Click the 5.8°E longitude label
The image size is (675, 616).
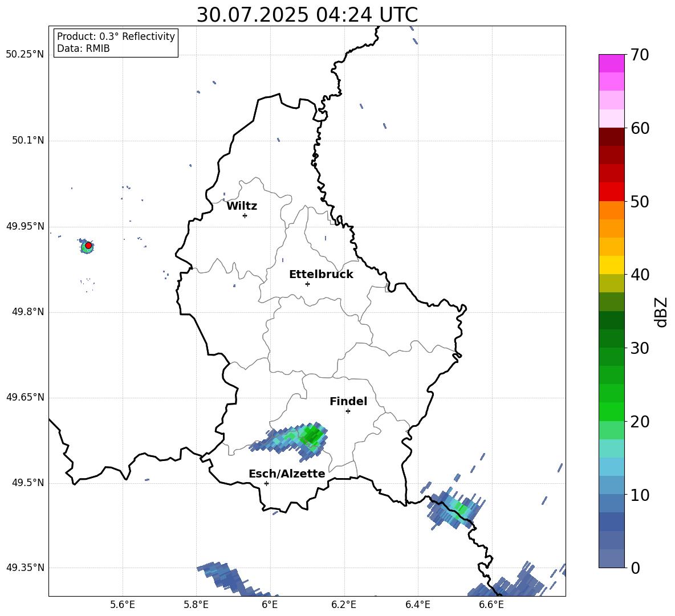pos(196,605)
